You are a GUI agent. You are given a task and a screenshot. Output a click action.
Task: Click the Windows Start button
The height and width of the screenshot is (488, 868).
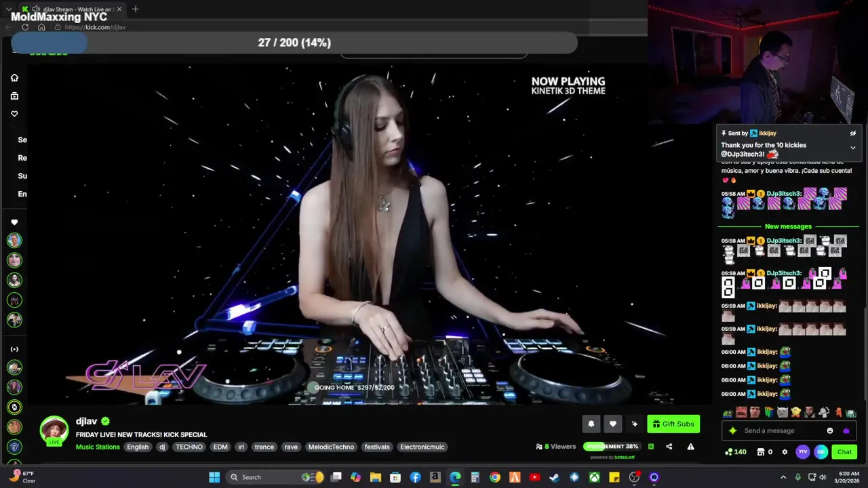pyautogui.click(x=214, y=477)
